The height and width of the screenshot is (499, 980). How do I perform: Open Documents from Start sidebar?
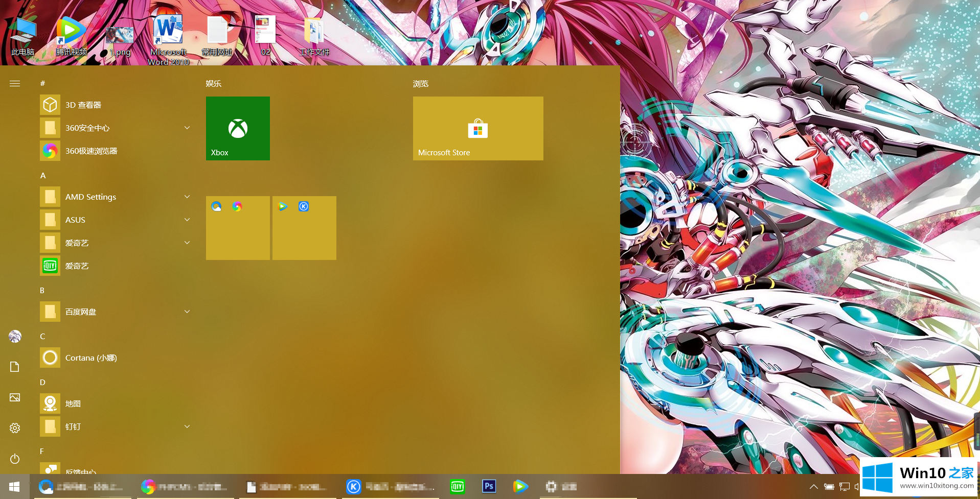[15, 367]
